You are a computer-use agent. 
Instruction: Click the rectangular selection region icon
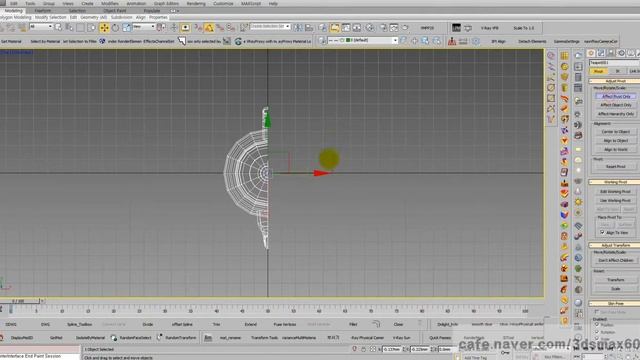click(80, 28)
